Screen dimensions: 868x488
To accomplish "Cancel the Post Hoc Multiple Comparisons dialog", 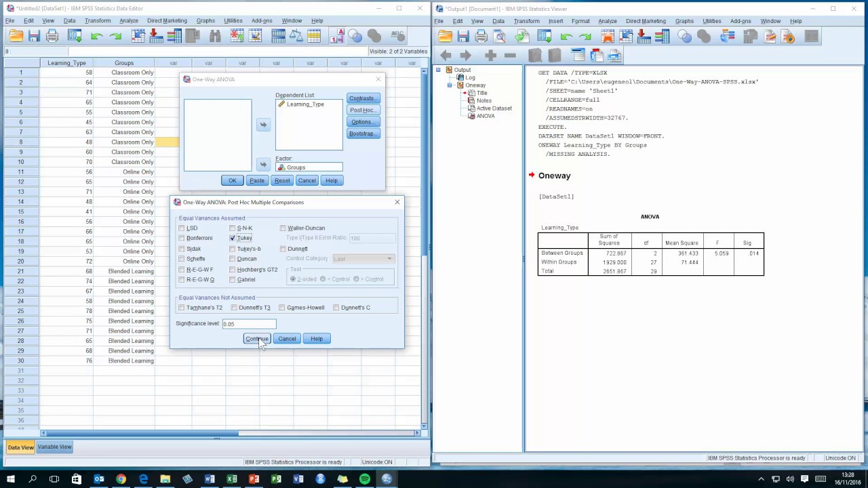I will (287, 339).
